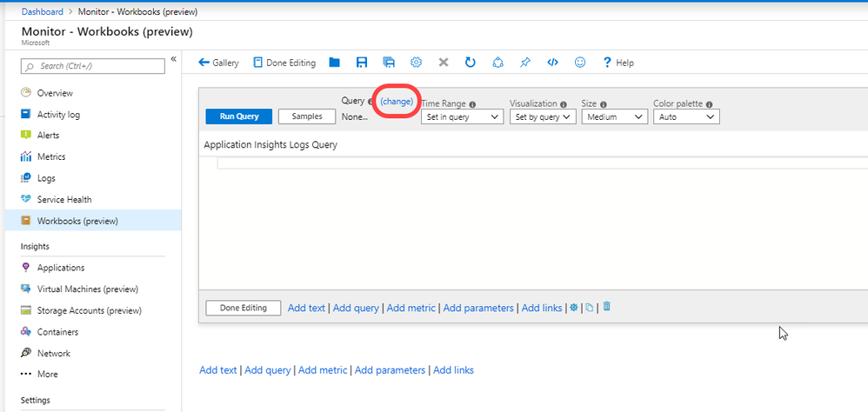The width and height of the screenshot is (868, 412).
Task: Click the Dashboard breadcrumb link
Action: [42, 11]
